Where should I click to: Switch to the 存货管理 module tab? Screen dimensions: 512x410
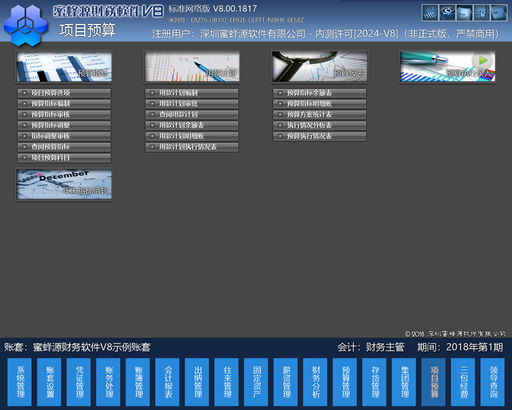(374, 382)
